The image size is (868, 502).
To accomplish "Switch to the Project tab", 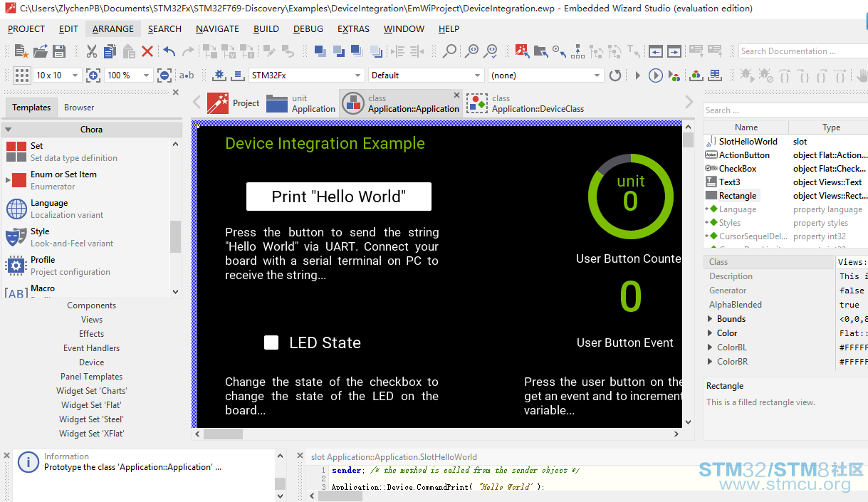I will [234, 103].
